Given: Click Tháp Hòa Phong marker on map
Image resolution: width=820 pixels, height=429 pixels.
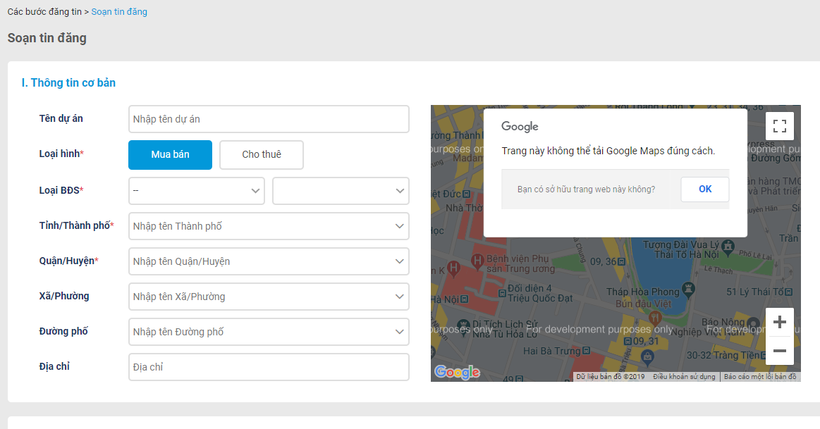Looking at the screenshot, I should 689,289.
